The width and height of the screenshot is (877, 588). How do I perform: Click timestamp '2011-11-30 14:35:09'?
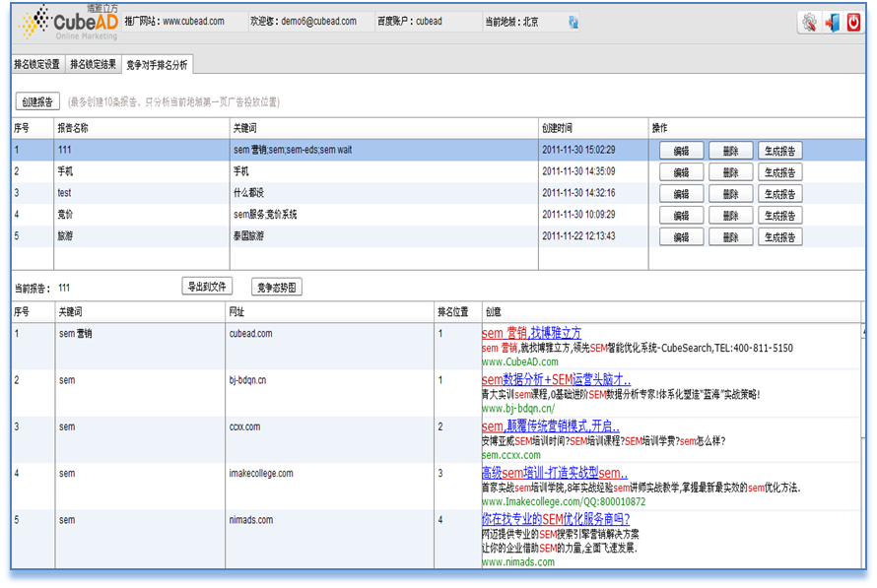click(578, 171)
